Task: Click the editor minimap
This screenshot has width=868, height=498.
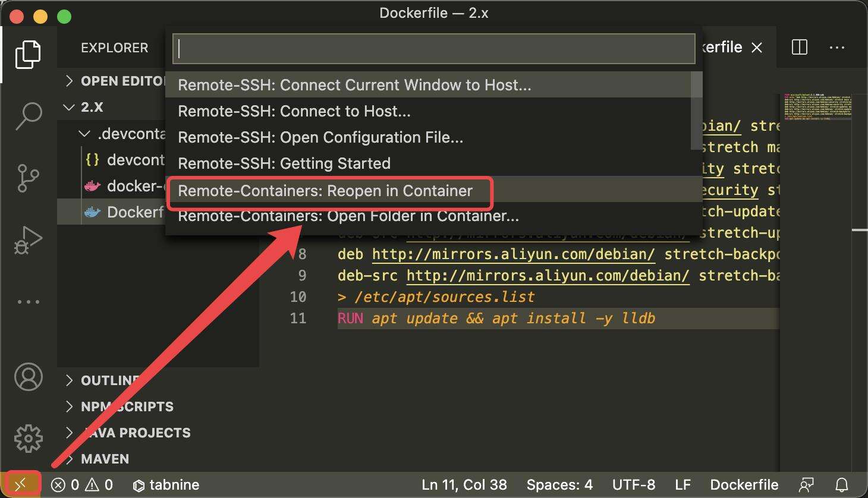Action: [x=817, y=107]
